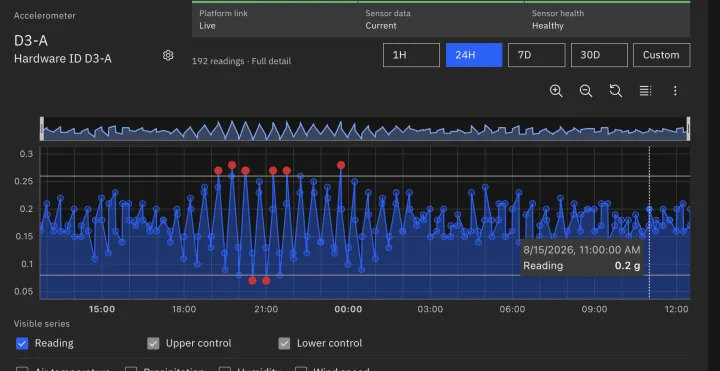The image size is (720, 371).
Task: Zoom out of the chart
Action: pos(586,91)
